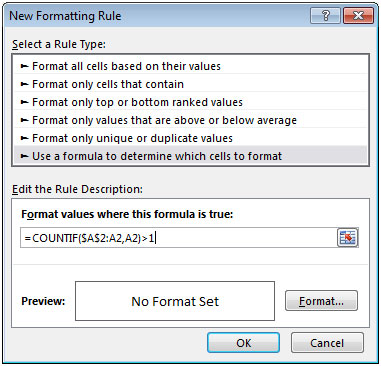Viewport: 381px width, 366px height.
Task: Click the range selector icon beside the formula box
Action: click(347, 238)
